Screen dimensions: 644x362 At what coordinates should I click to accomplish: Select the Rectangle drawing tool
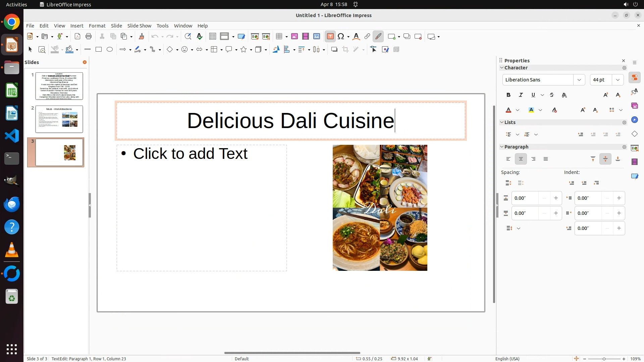98,50
